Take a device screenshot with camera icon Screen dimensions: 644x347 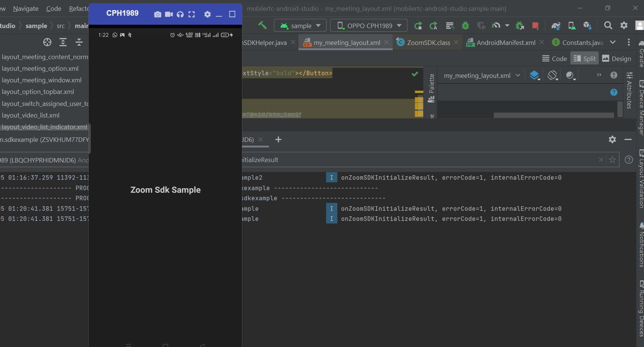tap(158, 14)
